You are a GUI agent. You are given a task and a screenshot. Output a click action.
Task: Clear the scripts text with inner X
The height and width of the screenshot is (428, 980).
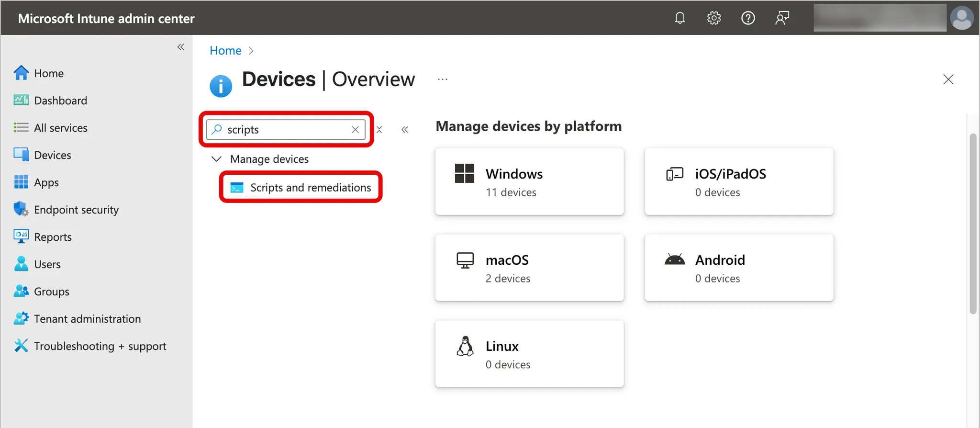click(355, 129)
